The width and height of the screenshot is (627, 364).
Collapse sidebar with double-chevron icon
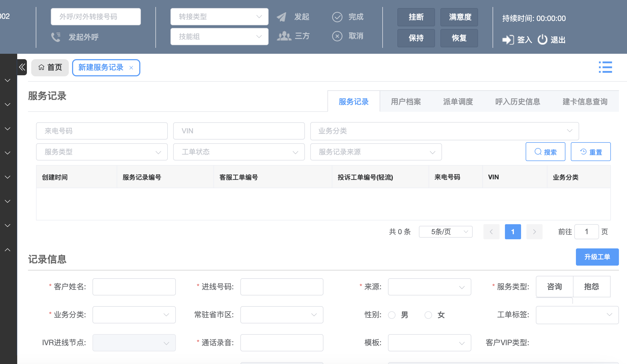click(22, 67)
